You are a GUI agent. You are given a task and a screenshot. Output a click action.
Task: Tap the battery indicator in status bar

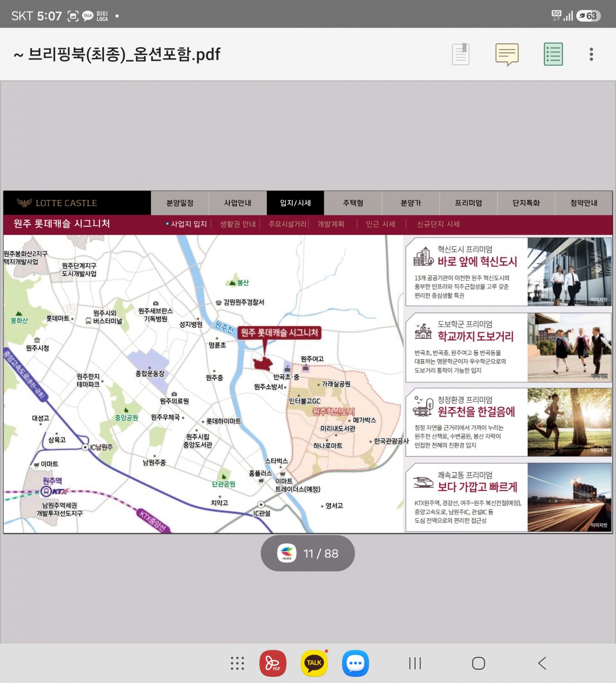pyautogui.click(x=588, y=16)
